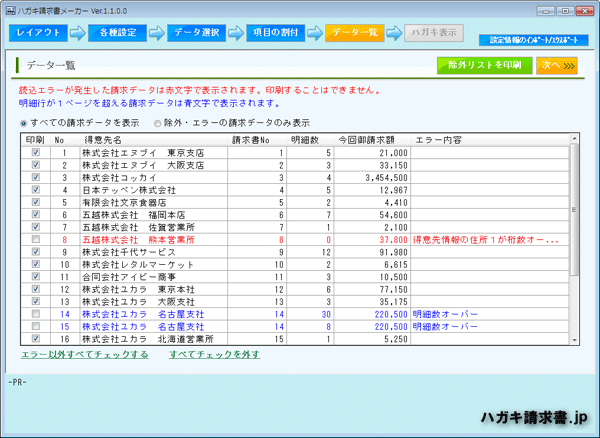Toggle print checkbox for 有限会社文京食器店
Viewport: 600px width, 438px height.
click(x=36, y=202)
